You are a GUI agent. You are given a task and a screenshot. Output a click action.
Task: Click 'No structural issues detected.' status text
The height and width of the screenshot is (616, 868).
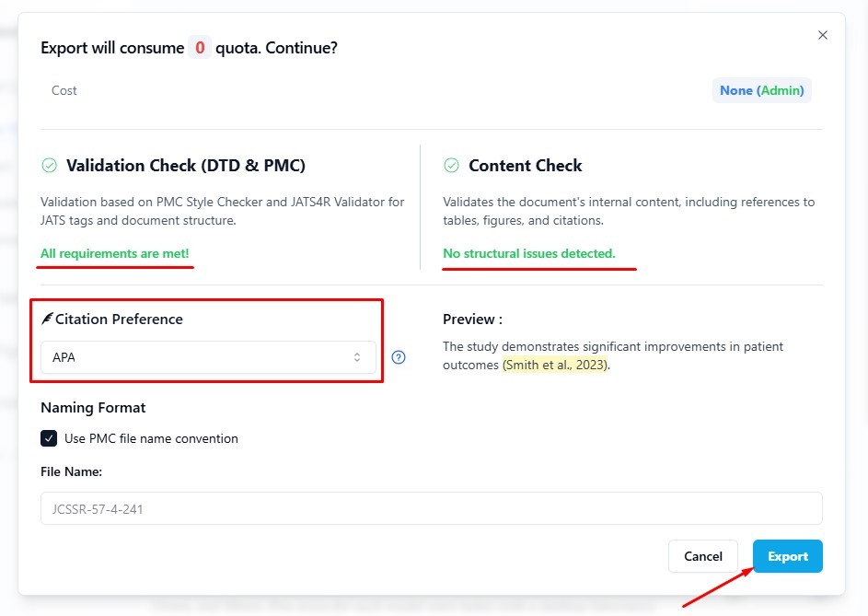tap(528, 252)
